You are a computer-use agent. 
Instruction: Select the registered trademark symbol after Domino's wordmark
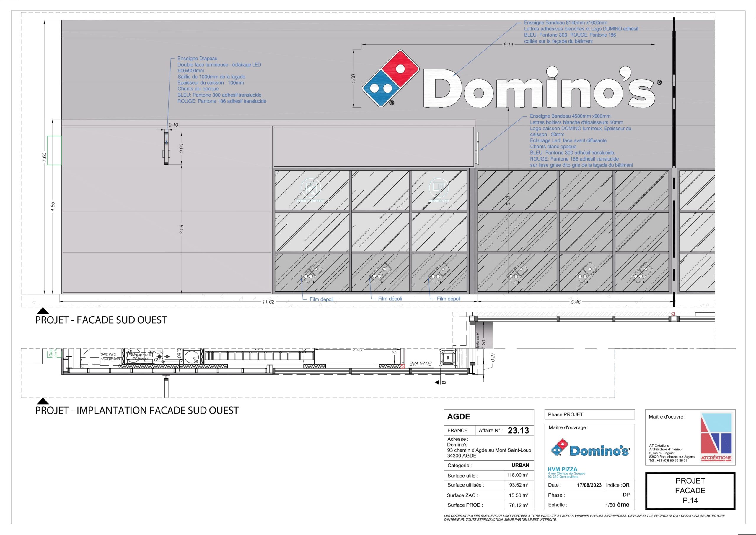[659, 82]
